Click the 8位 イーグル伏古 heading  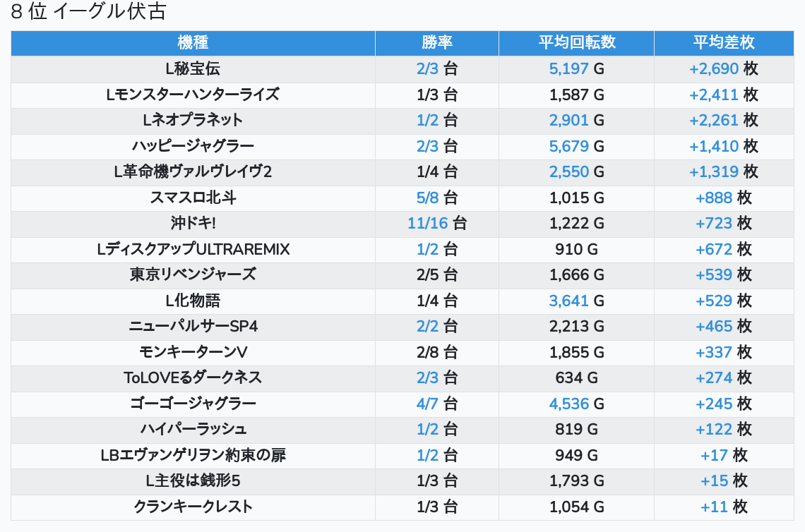click(x=89, y=12)
